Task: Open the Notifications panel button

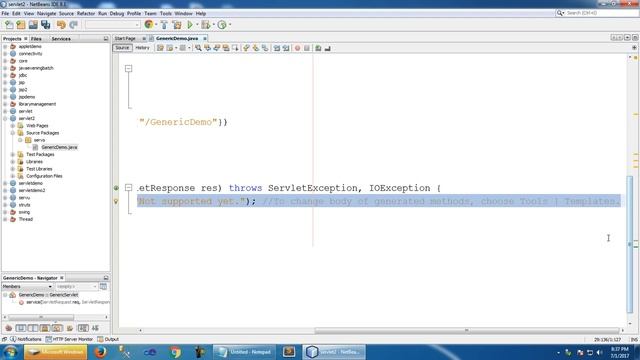Action: (26, 339)
